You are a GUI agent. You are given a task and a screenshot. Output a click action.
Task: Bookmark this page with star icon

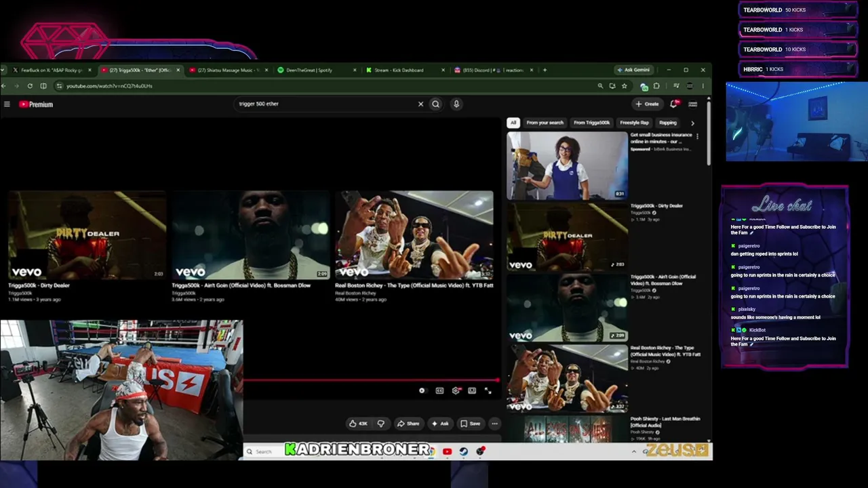(x=625, y=86)
